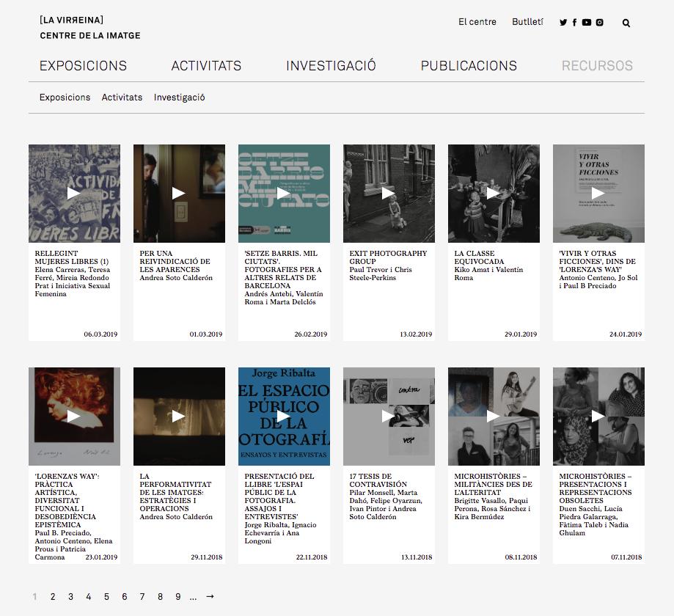This screenshot has height=616, width=674.
Task: Open 'La performativitat de les imatges' title
Action: tap(175, 492)
